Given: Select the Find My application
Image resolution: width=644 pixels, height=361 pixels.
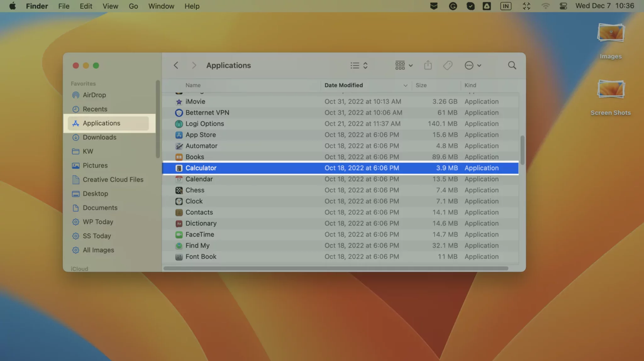Looking at the screenshot, I should (x=340, y=245).
